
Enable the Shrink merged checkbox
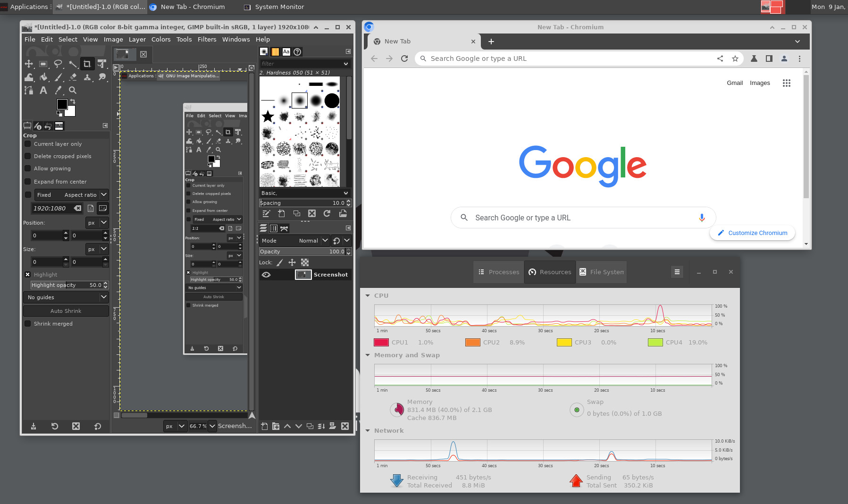pyautogui.click(x=28, y=324)
